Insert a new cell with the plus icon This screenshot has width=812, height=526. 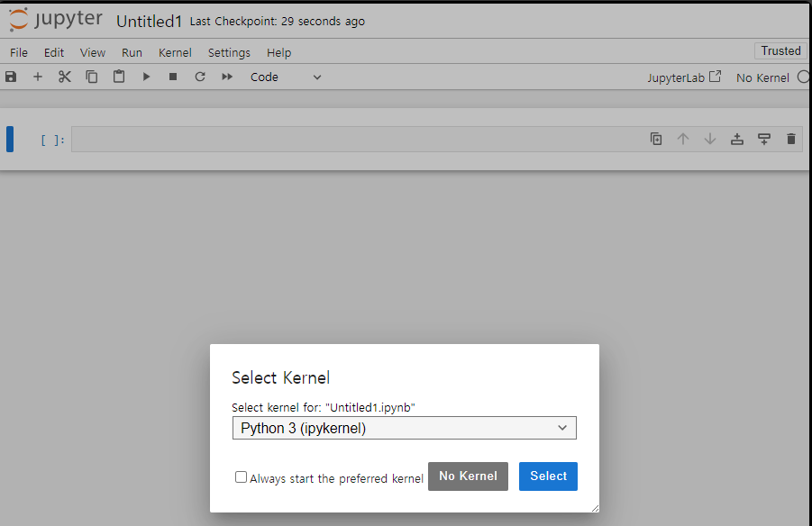tap(38, 77)
